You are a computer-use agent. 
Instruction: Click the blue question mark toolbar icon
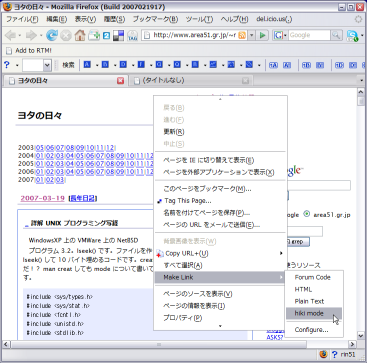[7, 65]
